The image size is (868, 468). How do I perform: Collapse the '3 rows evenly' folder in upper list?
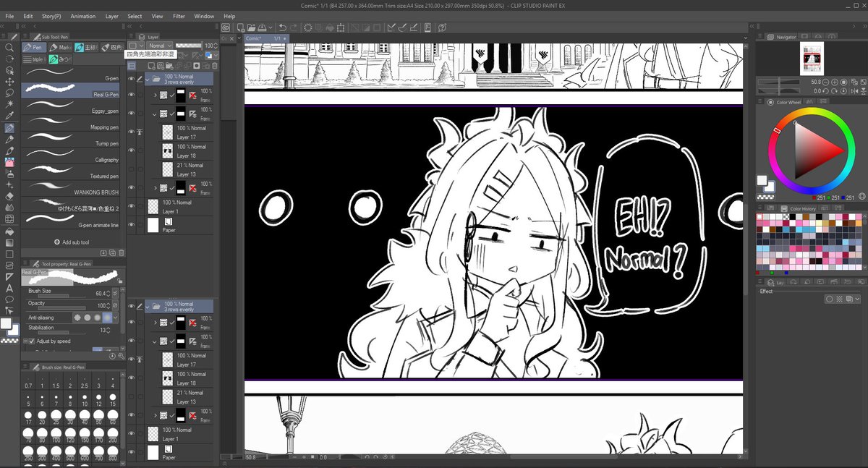[148, 79]
